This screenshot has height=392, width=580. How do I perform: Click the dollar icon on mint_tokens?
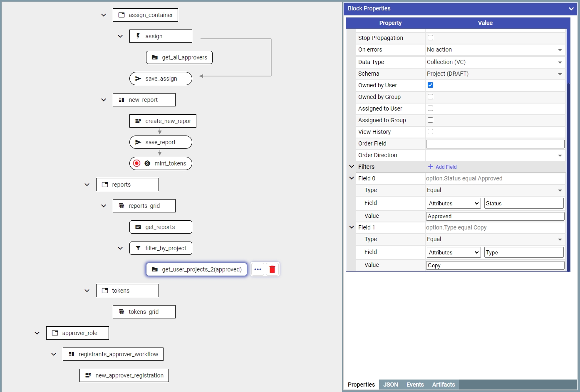coord(147,163)
